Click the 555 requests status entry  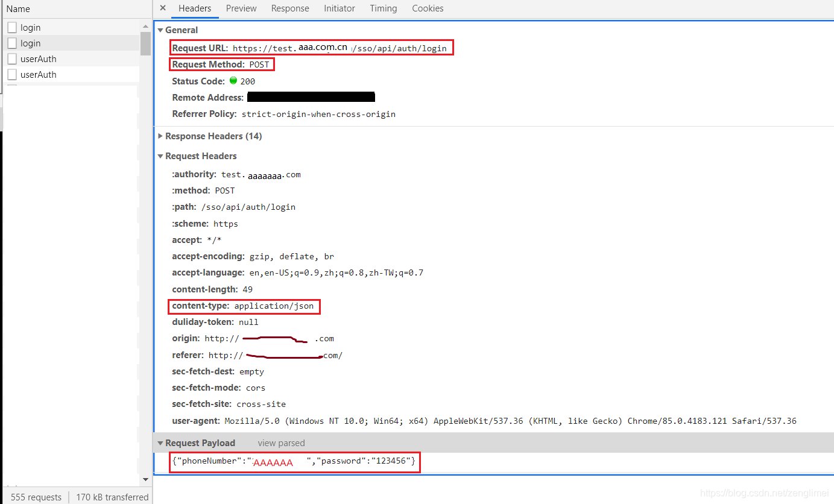click(36, 497)
